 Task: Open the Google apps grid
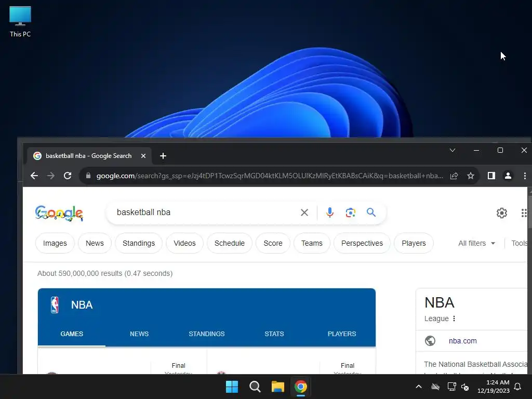[x=524, y=212]
